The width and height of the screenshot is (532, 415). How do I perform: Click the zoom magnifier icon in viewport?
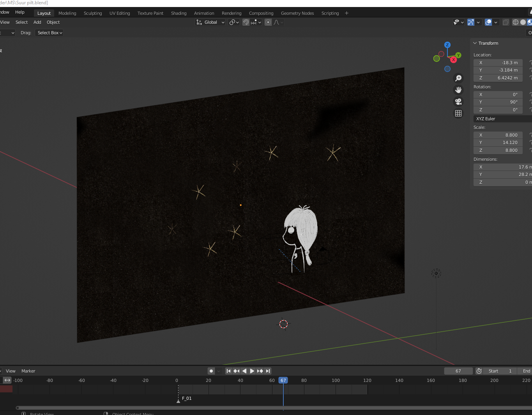(x=458, y=78)
